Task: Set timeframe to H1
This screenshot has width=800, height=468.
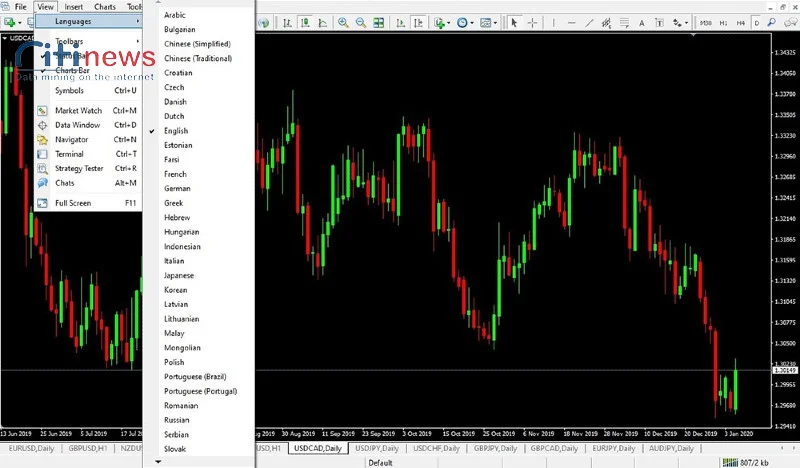Action: [723, 22]
